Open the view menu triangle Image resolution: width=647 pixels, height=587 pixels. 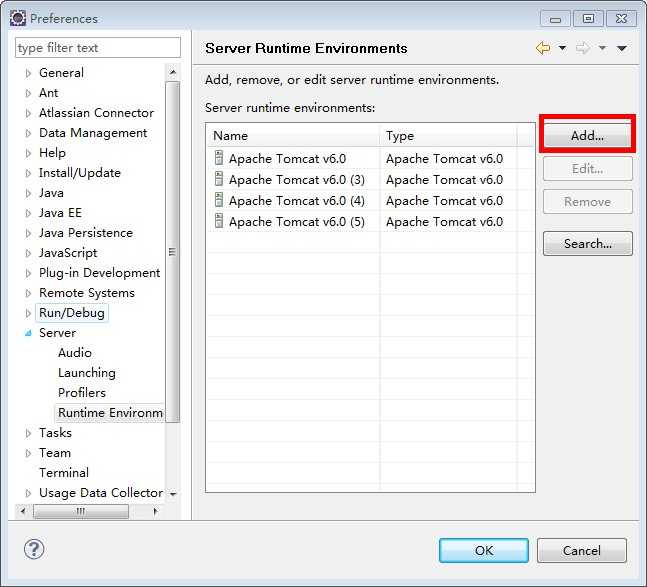click(622, 49)
